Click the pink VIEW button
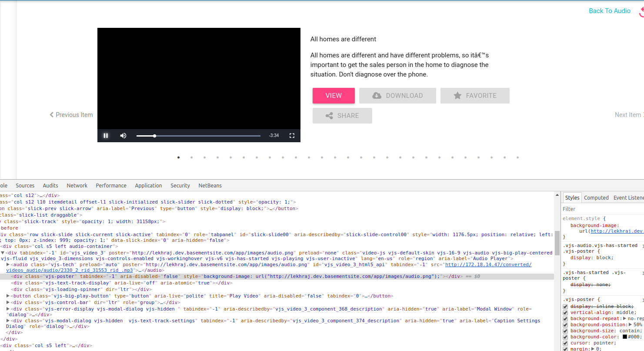This screenshot has height=351, width=644. [x=334, y=95]
